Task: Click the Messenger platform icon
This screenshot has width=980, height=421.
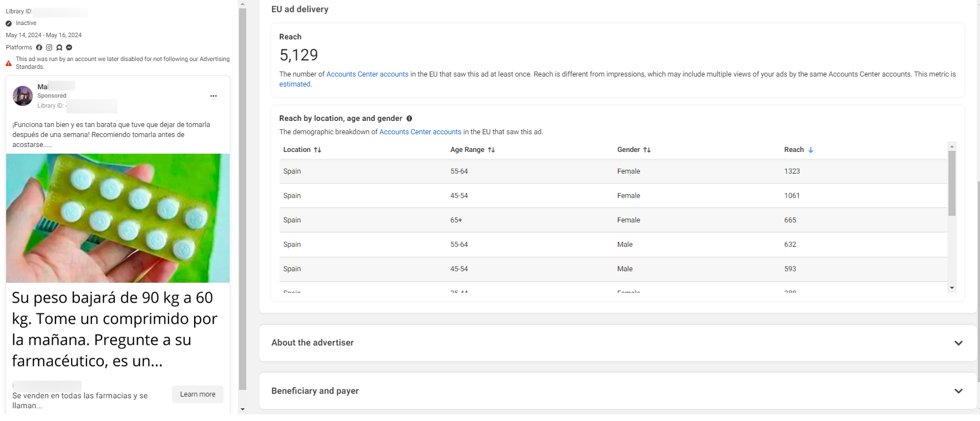Action: tap(69, 48)
